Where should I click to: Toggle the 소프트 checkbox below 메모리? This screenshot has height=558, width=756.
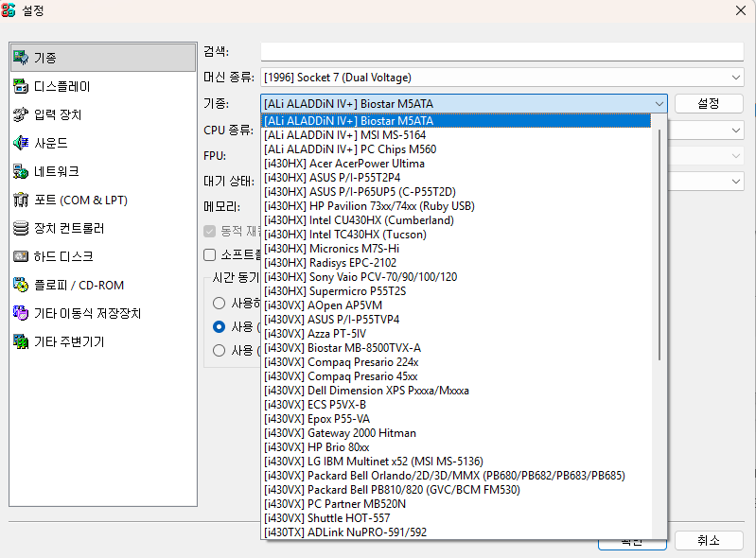(210, 254)
